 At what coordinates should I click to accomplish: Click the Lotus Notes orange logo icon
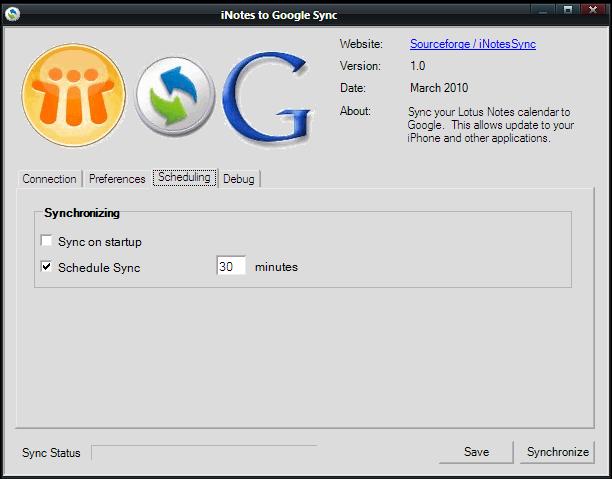tap(74, 95)
